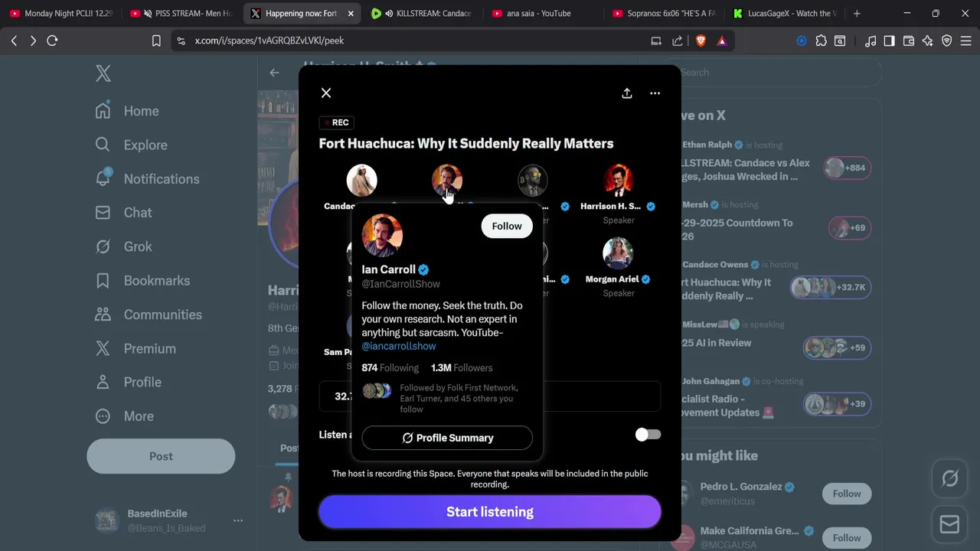Click 1.3M Followers count on hover card
The image size is (980, 551).
point(462,368)
